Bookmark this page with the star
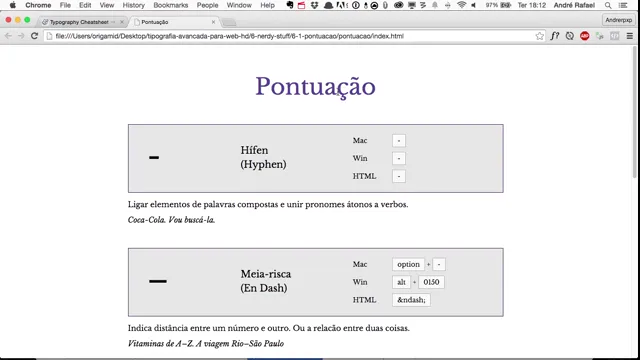The height and width of the screenshot is (360, 640). [x=540, y=36]
